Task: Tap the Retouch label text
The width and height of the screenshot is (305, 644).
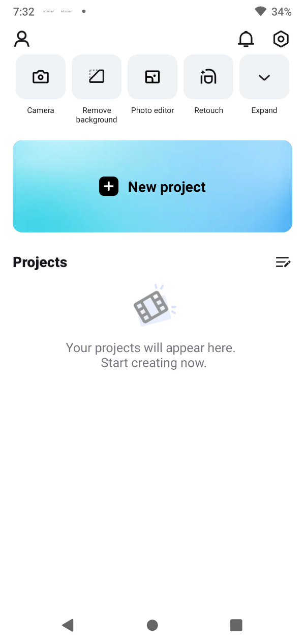Action: tap(208, 110)
